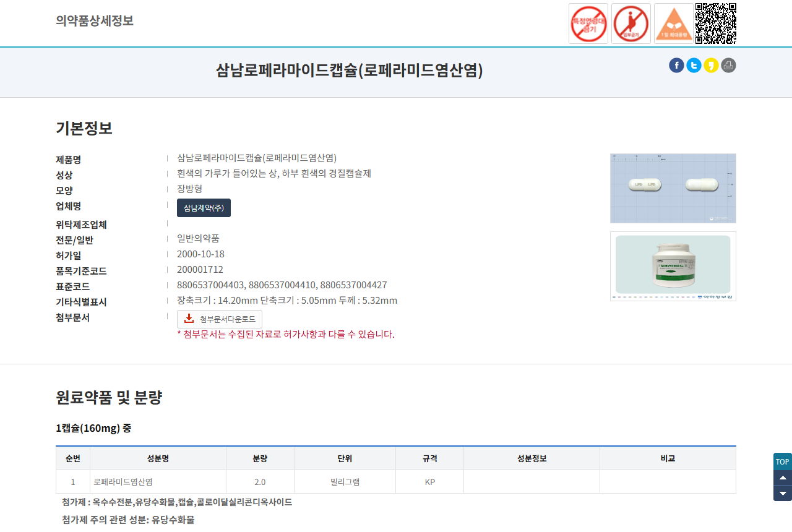Click the 로페라미드염산염 ingredient cell
This screenshot has height=532, width=792.
pyautogui.click(x=158, y=482)
